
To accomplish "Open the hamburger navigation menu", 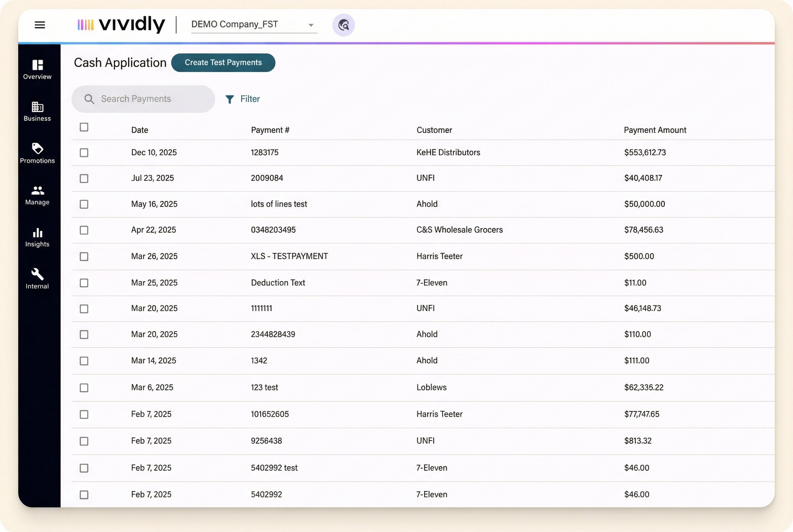I will (40, 25).
